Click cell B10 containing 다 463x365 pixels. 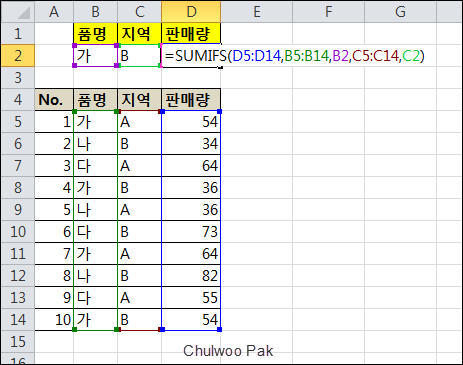tap(95, 232)
